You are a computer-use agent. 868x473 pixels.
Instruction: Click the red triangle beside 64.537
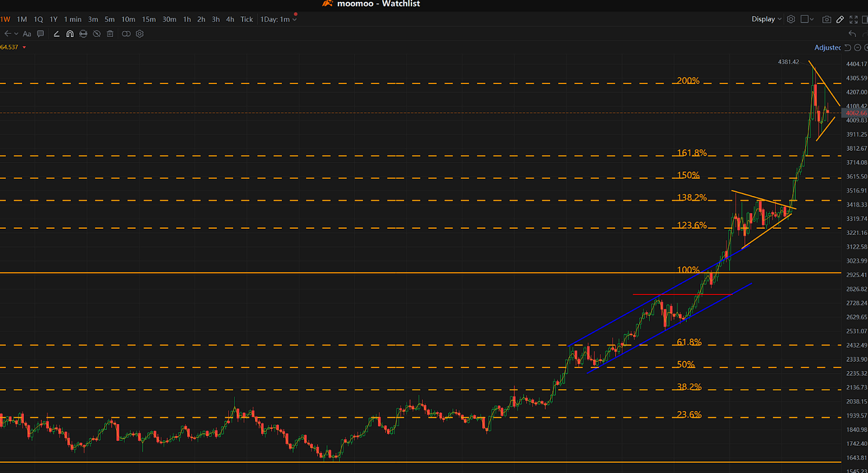click(x=24, y=47)
